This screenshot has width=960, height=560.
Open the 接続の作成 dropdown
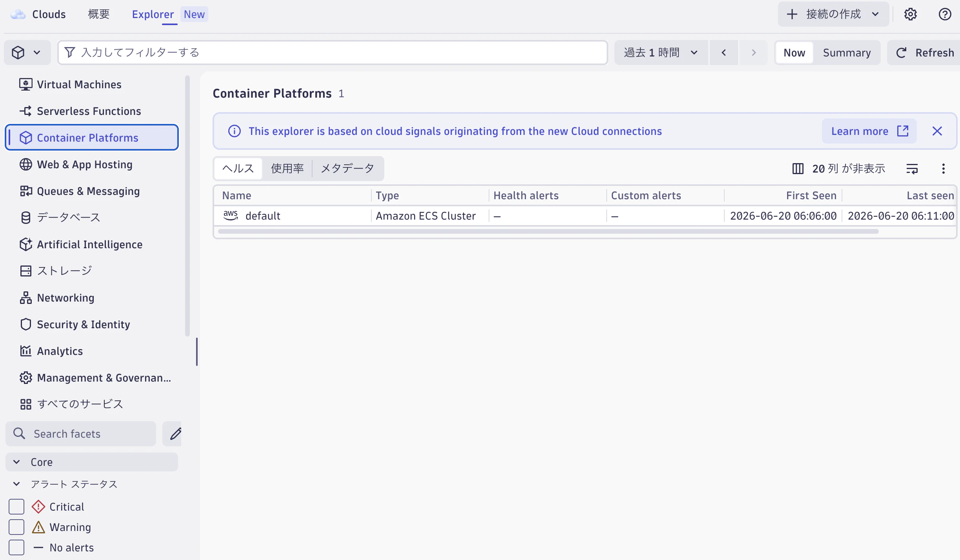[834, 14]
